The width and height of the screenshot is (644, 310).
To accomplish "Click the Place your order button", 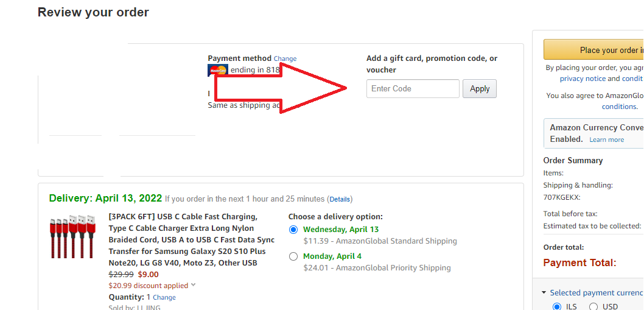I will [593, 50].
